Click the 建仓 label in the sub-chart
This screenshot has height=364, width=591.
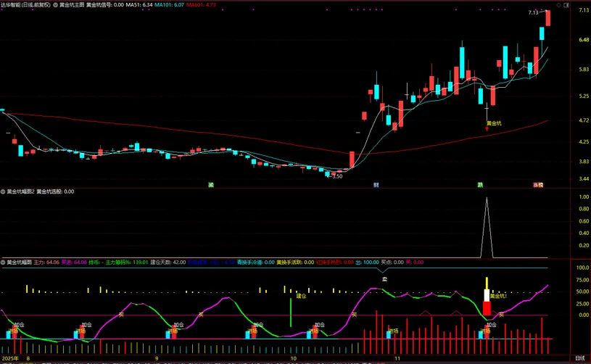click(301, 296)
